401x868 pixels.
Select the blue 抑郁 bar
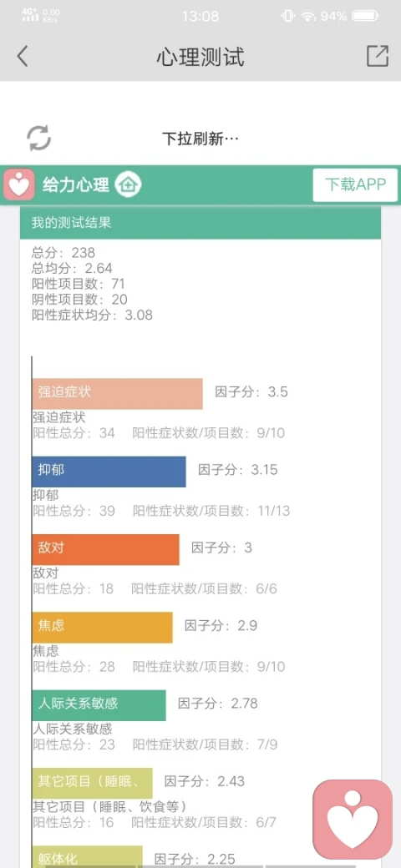click(109, 472)
